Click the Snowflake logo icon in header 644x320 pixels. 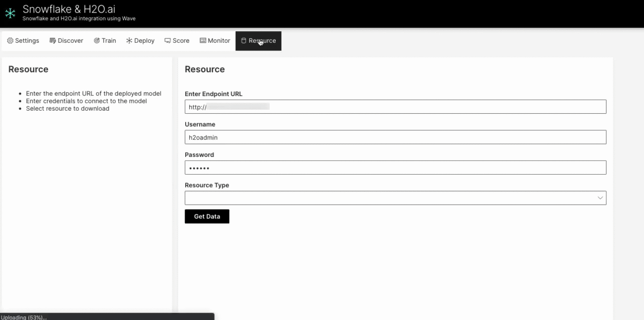pyautogui.click(x=10, y=14)
